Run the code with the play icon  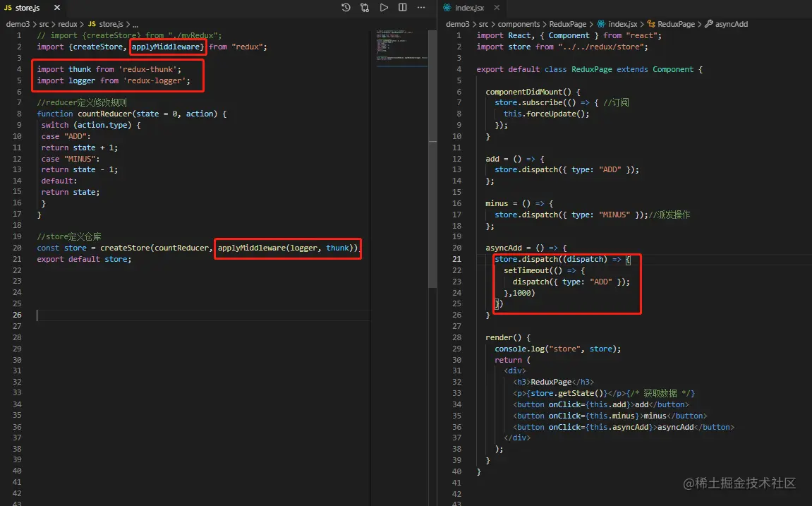(384, 7)
